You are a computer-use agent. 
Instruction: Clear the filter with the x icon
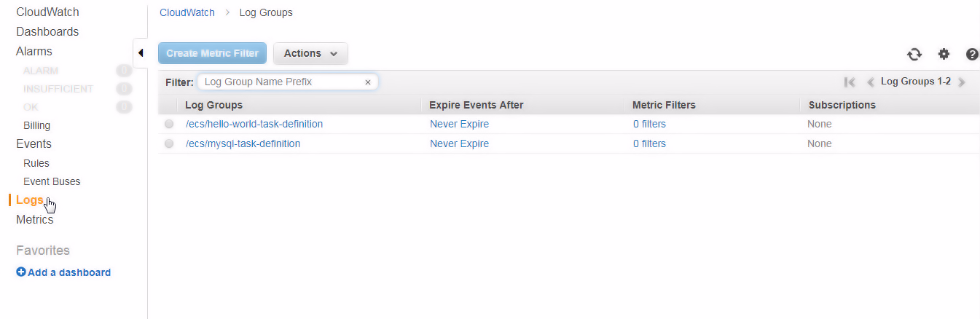tap(368, 82)
